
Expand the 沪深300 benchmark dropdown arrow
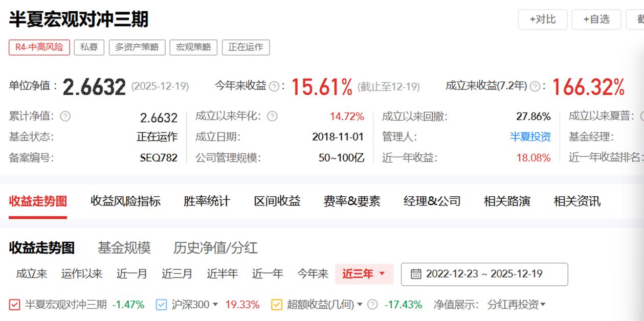tap(215, 305)
